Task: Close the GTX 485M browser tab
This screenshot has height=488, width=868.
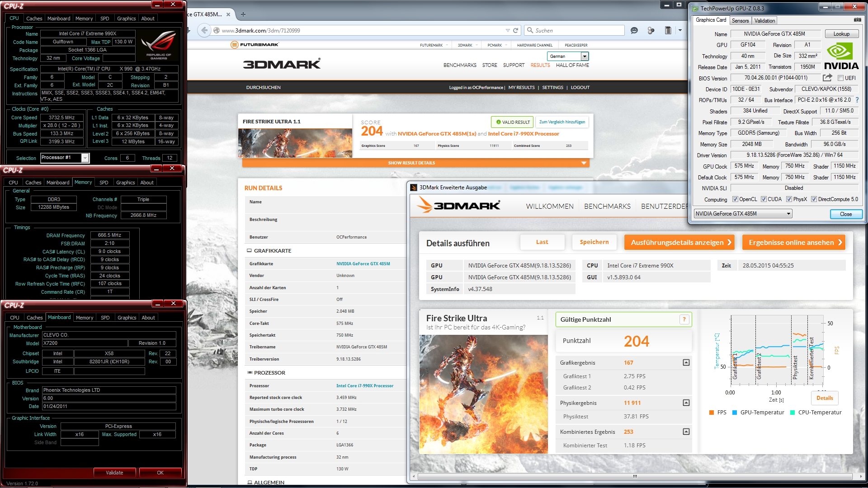Action: [228, 14]
